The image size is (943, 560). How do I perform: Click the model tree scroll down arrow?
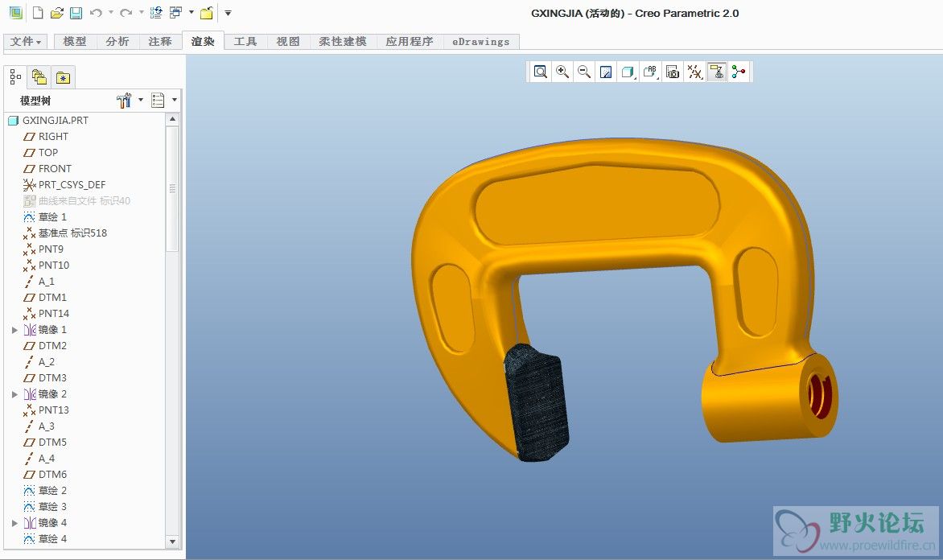(x=173, y=541)
